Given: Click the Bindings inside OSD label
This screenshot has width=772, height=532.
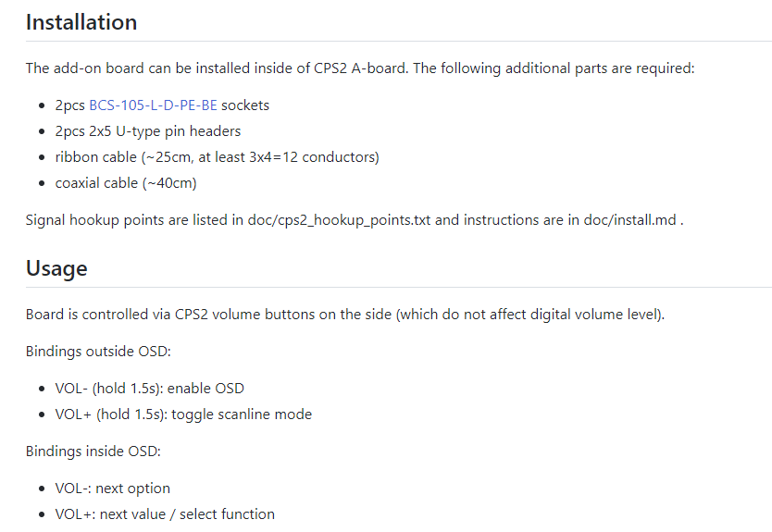Looking at the screenshot, I should click(93, 452).
